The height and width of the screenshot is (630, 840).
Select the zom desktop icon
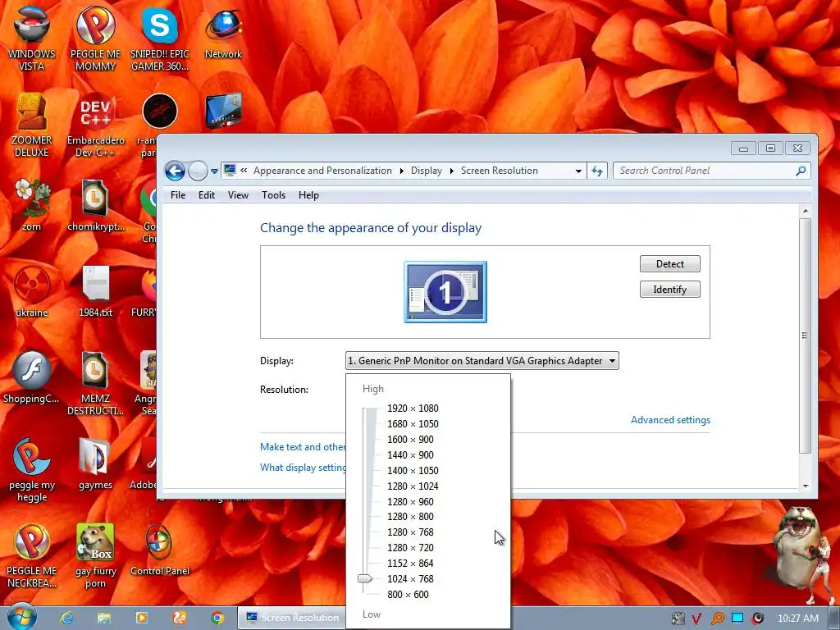click(x=32, y=204)
